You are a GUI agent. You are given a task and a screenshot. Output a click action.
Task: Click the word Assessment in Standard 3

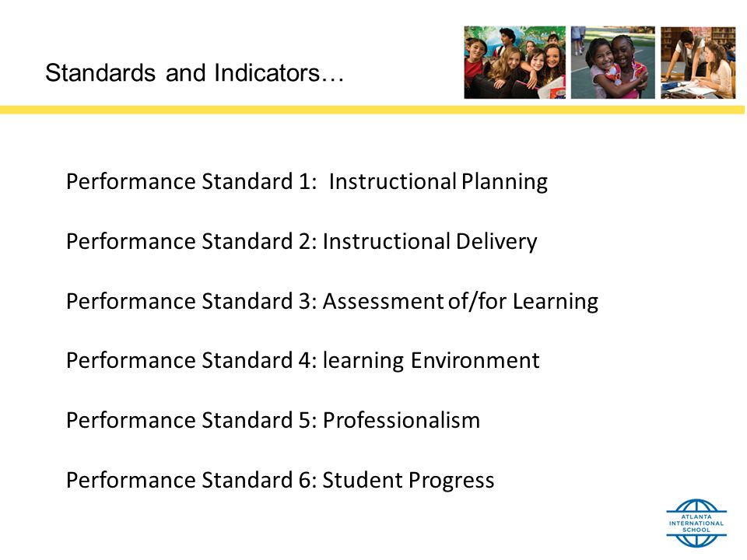click(383, 302)
